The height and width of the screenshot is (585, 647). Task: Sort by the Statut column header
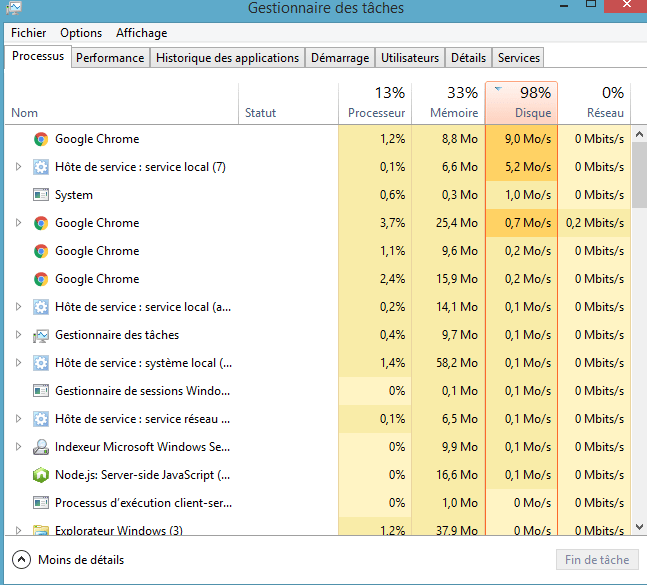pos(288,104)
